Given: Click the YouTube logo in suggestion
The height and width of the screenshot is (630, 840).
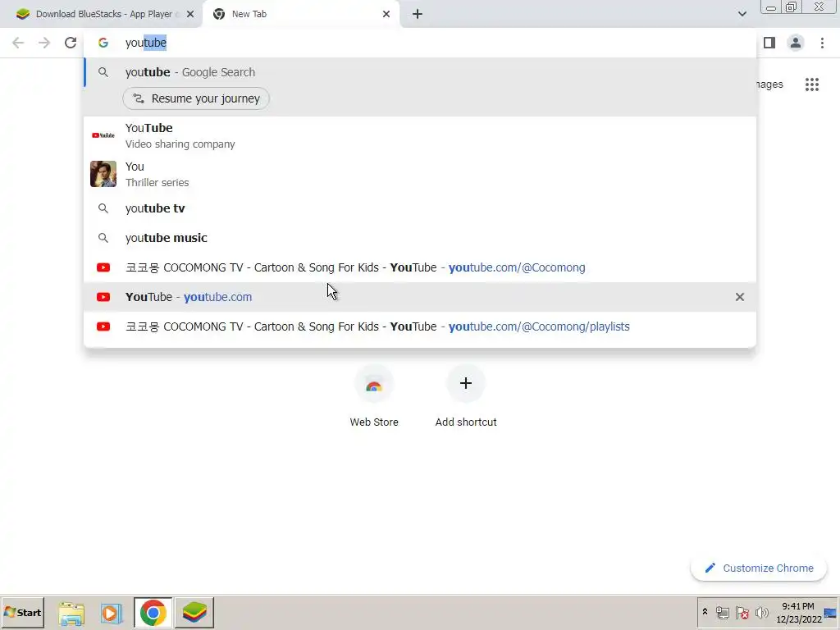Looking at the screenshot, I should (x=103, y=135).
